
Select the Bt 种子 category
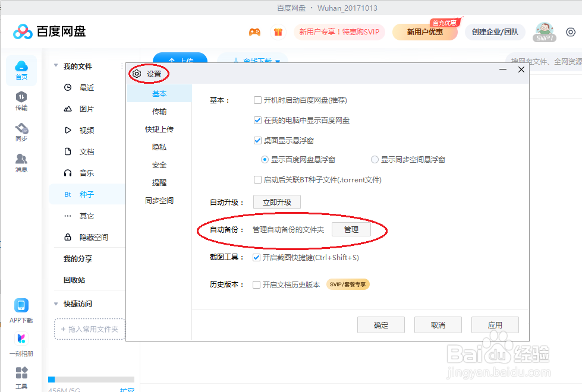pyautogui.click(x=87, y=194)
